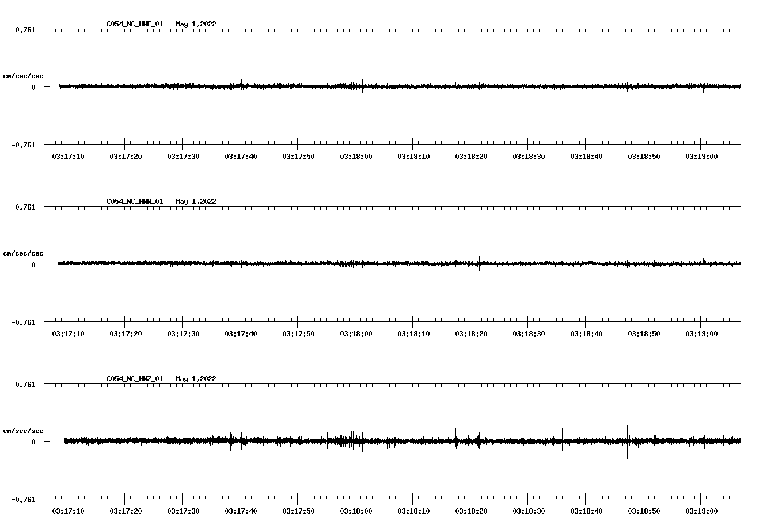Select the 03:17:10 label under HNN plot

pos(68,334)
